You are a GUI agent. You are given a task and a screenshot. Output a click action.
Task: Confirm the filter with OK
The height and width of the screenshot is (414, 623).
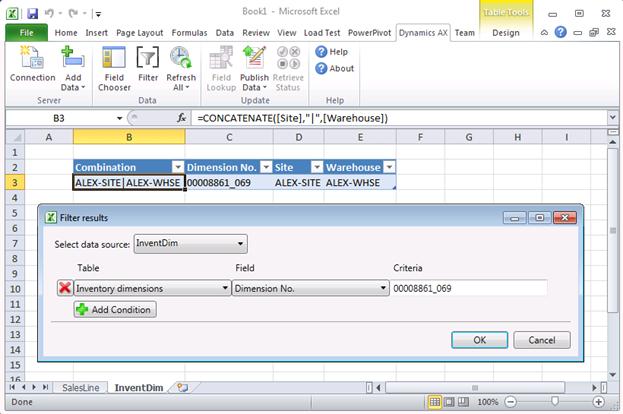[480, 340]
